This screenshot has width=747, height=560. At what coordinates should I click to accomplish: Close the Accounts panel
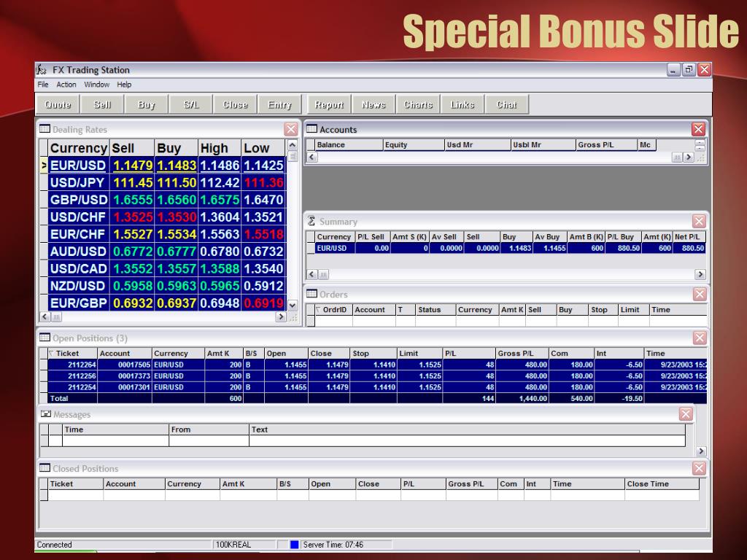point(698,129)
